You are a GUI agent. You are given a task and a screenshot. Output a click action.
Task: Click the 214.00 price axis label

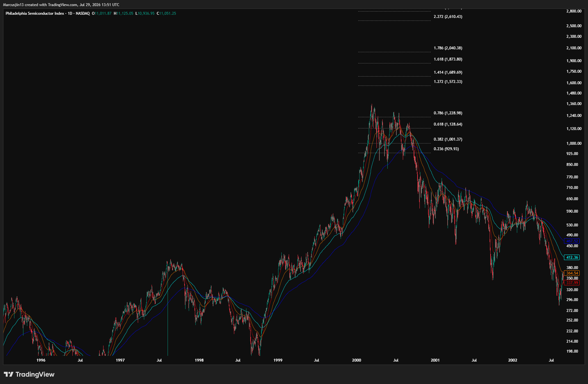pos(572,341)
